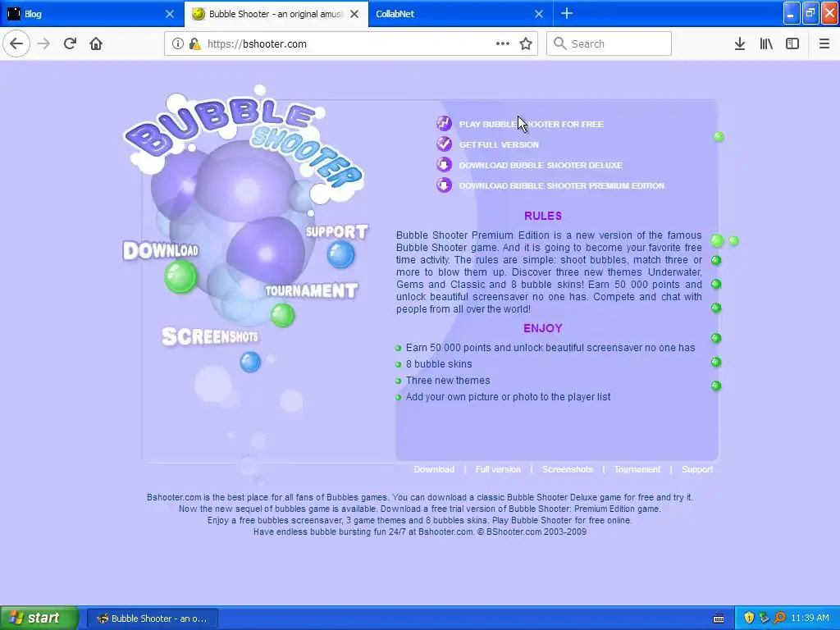Click the green bubble under Tournament
840x630 pixels.
(282, 316)
